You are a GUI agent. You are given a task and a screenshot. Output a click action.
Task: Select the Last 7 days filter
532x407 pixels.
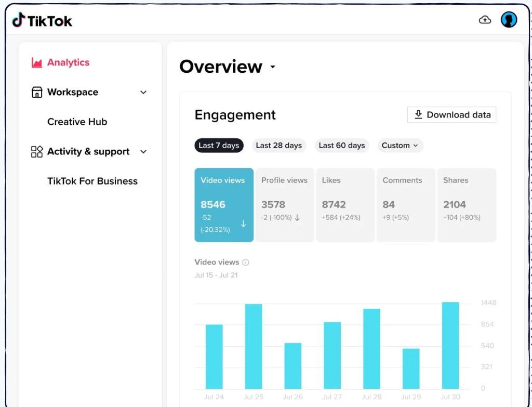pos(219,146)
